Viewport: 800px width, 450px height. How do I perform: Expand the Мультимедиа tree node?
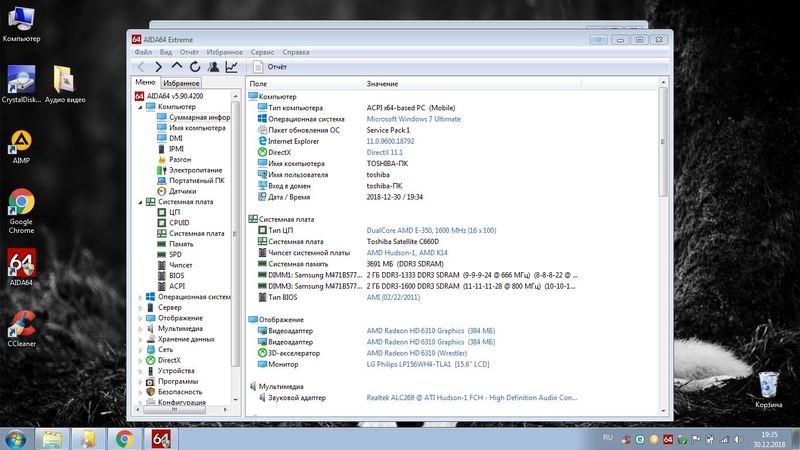pyautogui.click(x=140, y=328)
